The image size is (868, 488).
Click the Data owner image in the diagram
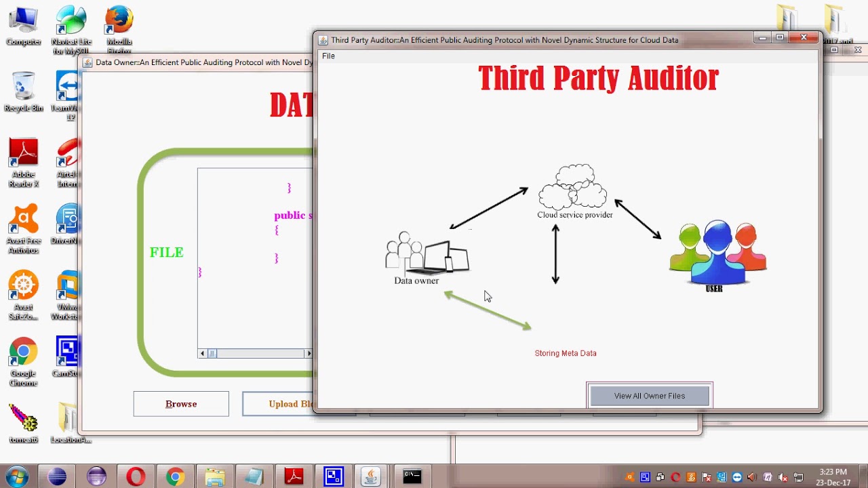(427, 258)
